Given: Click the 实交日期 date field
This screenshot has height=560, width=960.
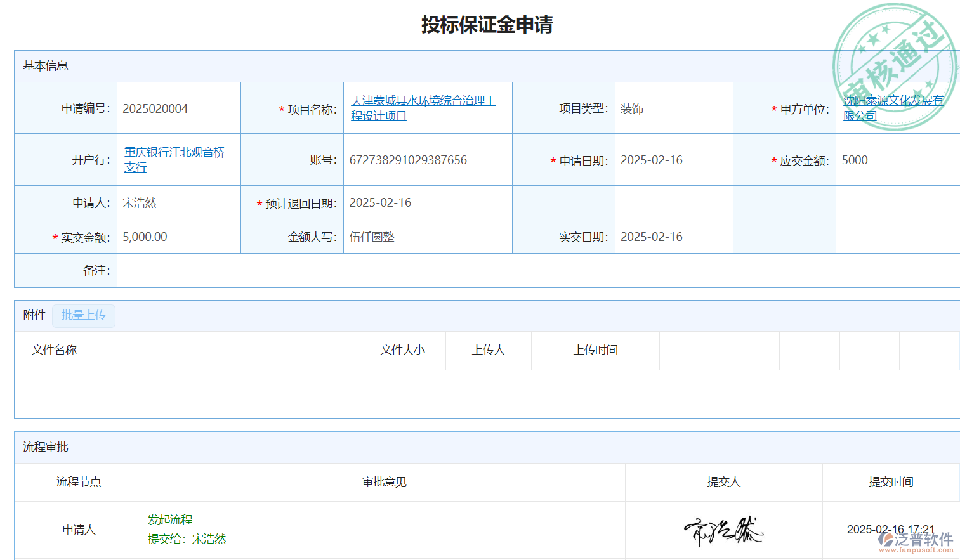Looking at the screenshot, I should 652,237.
